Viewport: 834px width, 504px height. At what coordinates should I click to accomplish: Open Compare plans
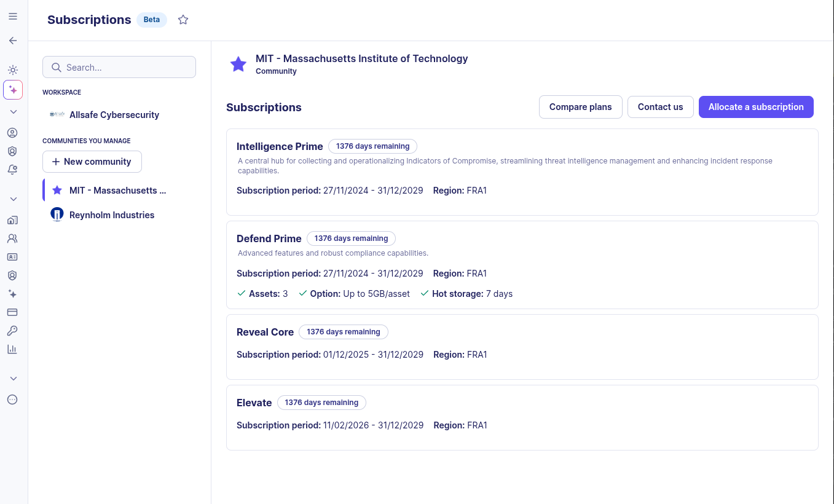click(x=580, y=106)
